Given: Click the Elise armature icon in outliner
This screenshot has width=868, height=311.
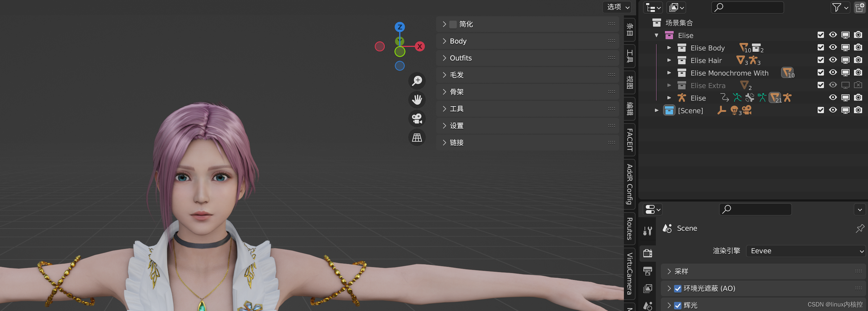Looking at the screenshot, I should tap(682, 98).
